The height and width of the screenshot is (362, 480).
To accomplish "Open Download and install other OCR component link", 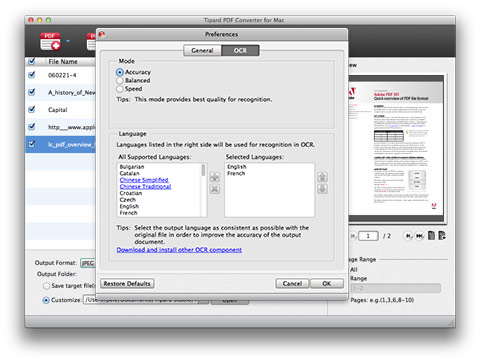I will pyautogui.click(x=179, y=249).
